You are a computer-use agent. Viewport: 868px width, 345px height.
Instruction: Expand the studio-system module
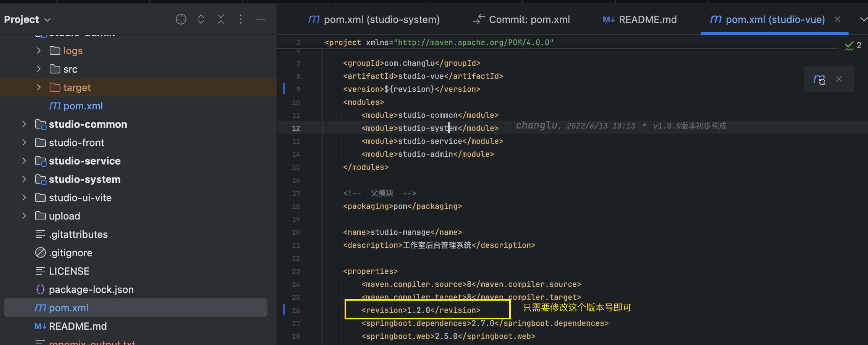(x=24, y=179)
